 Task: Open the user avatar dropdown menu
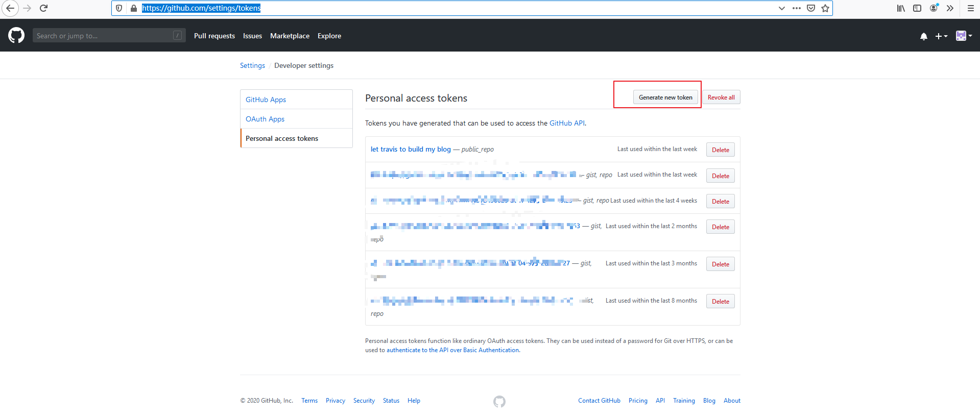964,36
